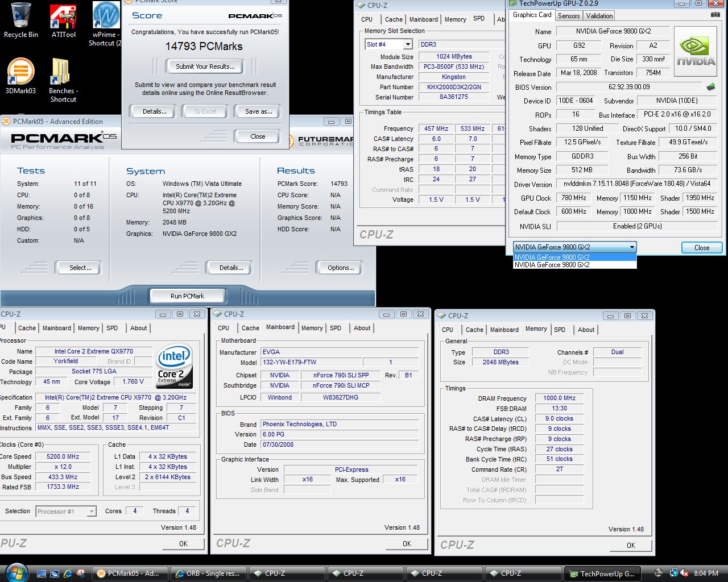The image size is (728, 582).
Task: Click Switch Between Windows quick launch icon
Action: pyautogui.click(x=55, y=573)
